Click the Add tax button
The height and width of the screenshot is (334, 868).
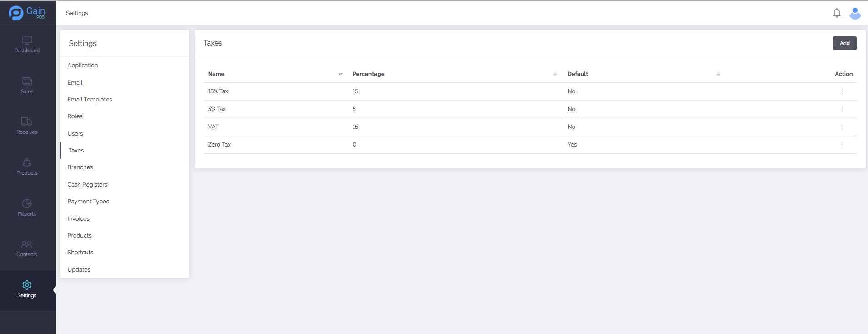pos(844,43)
